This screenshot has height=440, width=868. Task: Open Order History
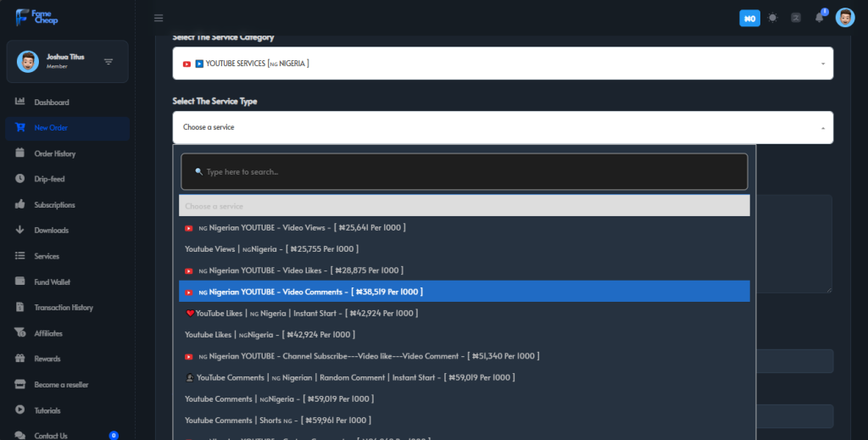tap(55, 153)
